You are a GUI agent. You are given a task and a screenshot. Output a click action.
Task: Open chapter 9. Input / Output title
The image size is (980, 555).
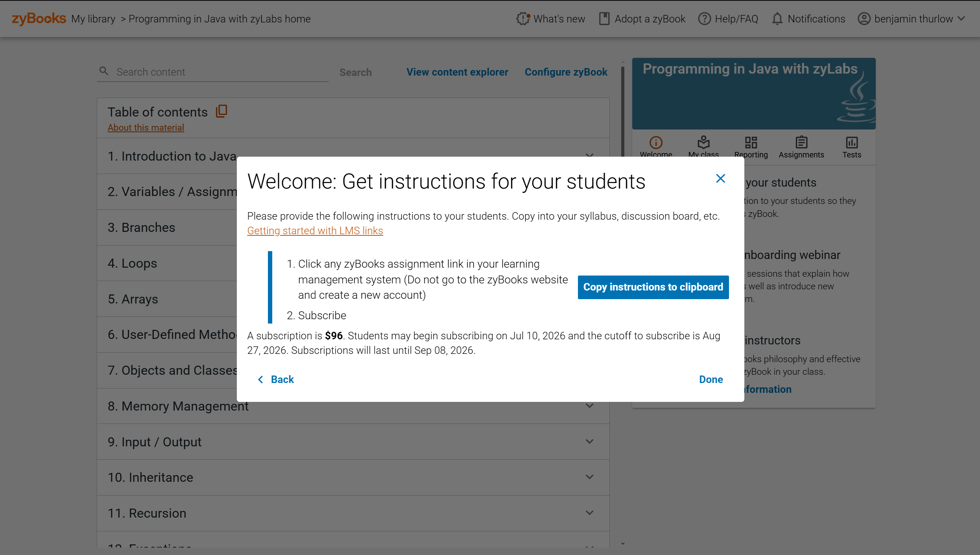click(x=154, y=442)
